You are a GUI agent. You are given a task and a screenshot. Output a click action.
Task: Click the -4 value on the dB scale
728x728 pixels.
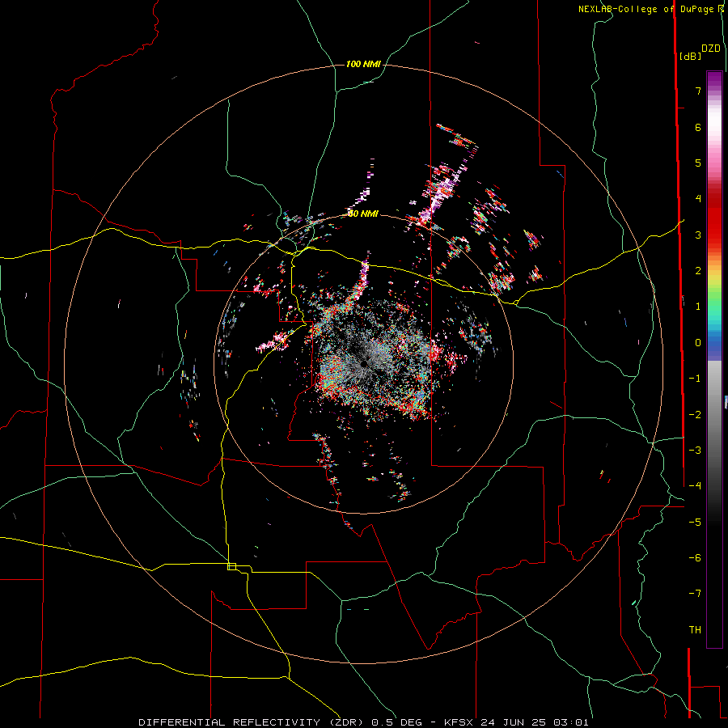[x=695, y=486]
